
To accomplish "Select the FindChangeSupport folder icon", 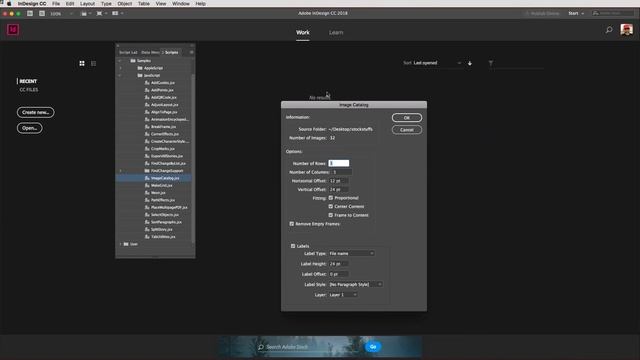I will pos(147,171).
